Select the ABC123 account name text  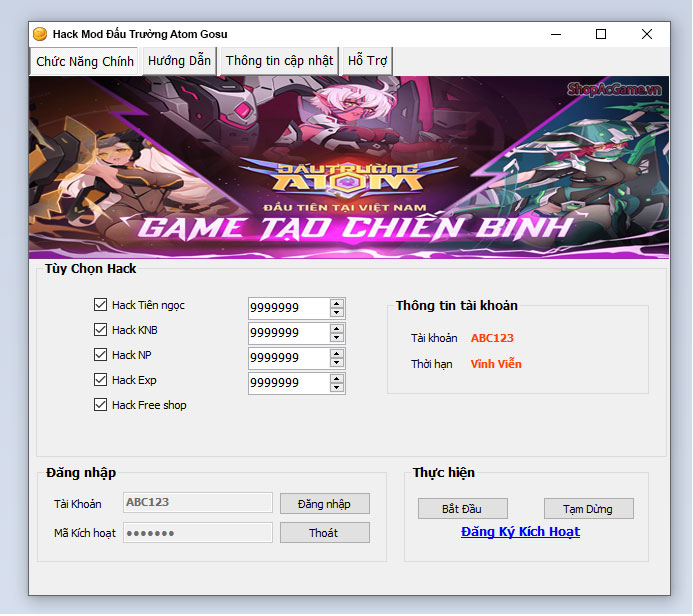pos(492,338)
